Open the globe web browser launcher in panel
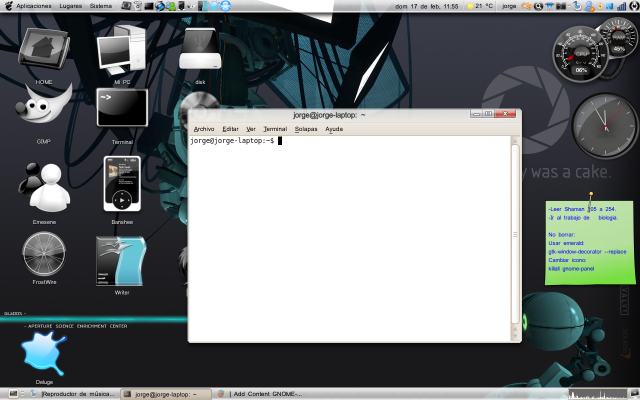Viewport: 640px width, 400px height. click(x=160, y=6)
